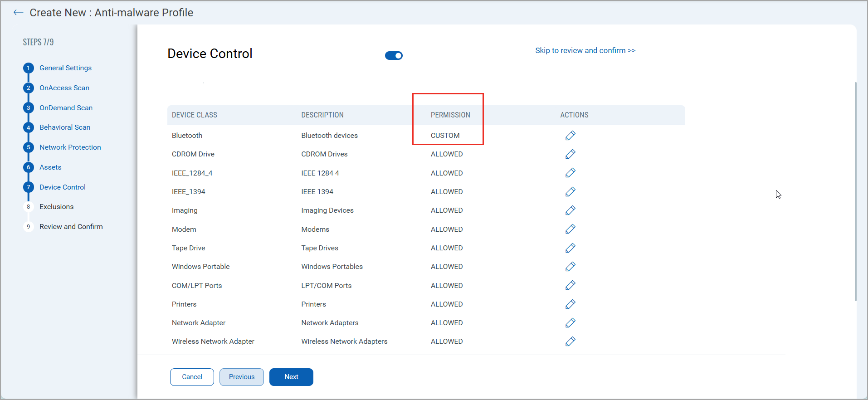
Task: Cancel the profile creation
Action: 192,377
